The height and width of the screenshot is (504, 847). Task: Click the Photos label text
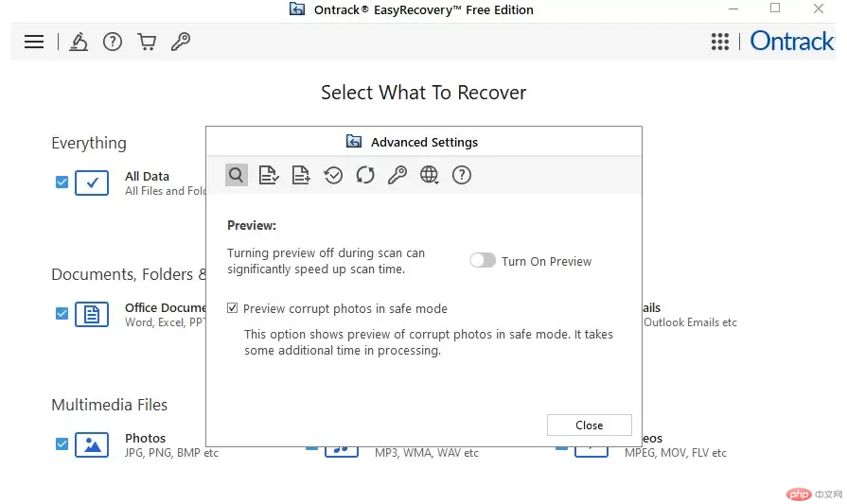coord(146,438)
